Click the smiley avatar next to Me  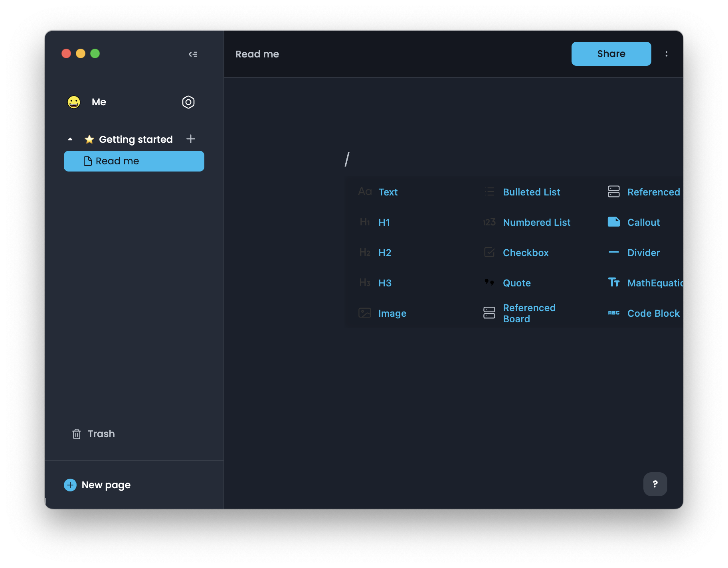click(x=74, y=102)
